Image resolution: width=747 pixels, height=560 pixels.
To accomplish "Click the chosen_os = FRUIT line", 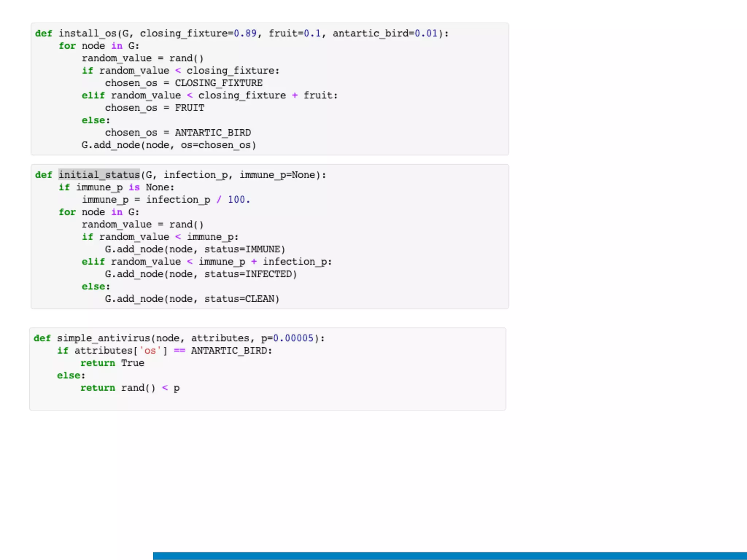I will click(x=155, y=108).
